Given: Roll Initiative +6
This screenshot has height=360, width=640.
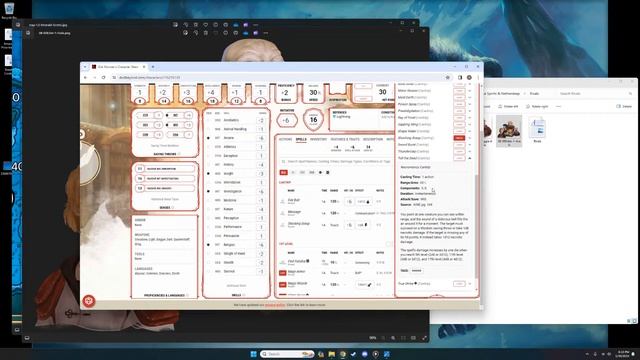Looking at the screenshot, I should point(287,120).
